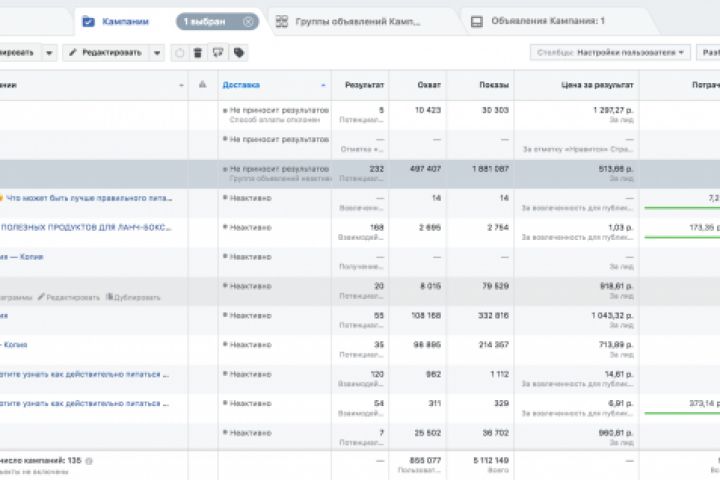Click the trash delete icon in toolbar
This screenshot has width=720, height=480.
[198, 53]
